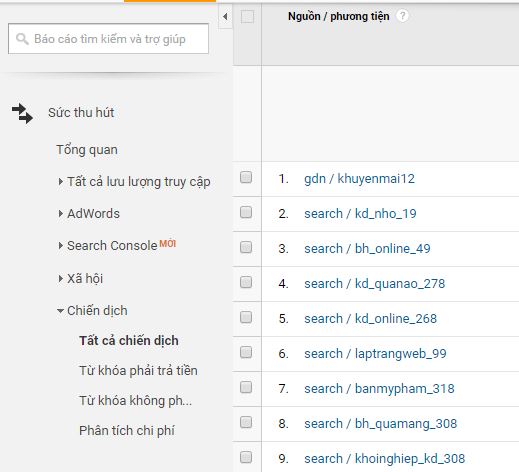
Task: Sort by Nguồn / phương tiện column header
Action: (x=339, y=16)
